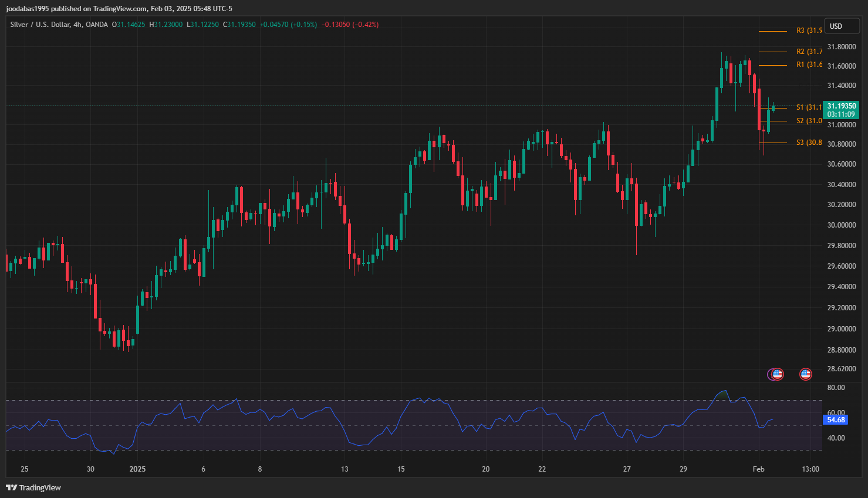Click the change value +0.04570 (+0.15%)
Image resolution: width=868 pixels, height=498 pixels.
288,25
